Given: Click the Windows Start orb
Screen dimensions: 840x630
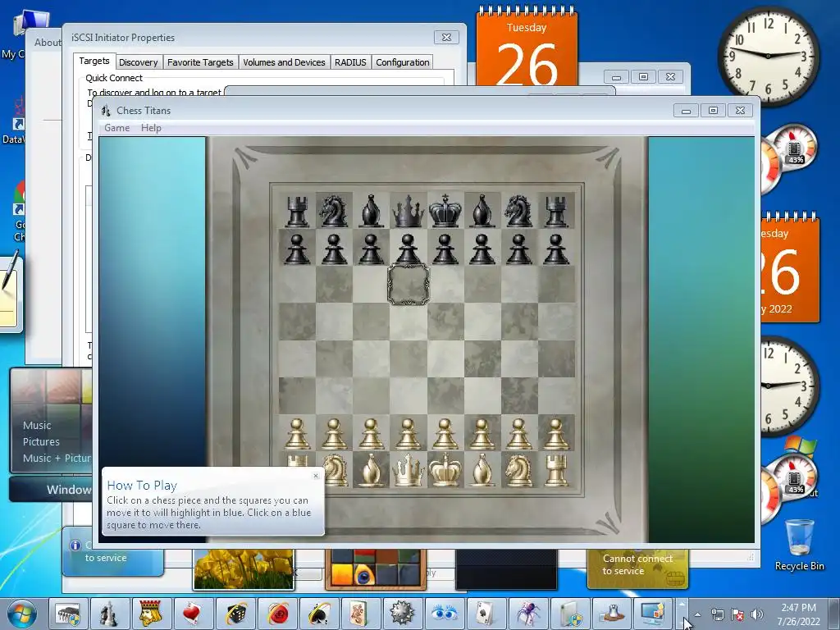Looking at the screenshot, I should click(x=22, y=614).
